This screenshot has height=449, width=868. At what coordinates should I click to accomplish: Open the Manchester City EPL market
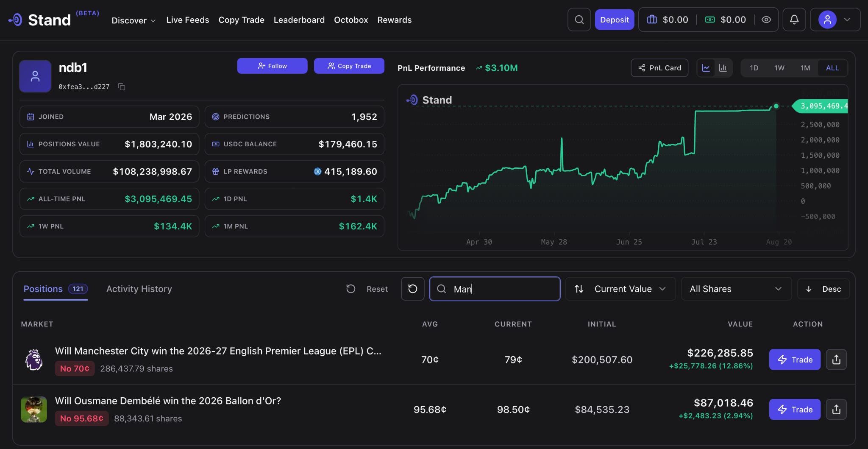[218, 351]
